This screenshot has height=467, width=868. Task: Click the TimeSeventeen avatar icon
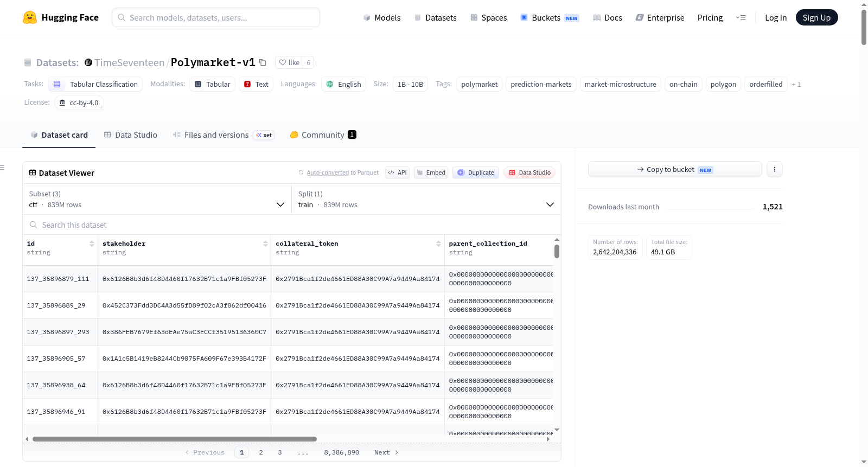[88, 62]
